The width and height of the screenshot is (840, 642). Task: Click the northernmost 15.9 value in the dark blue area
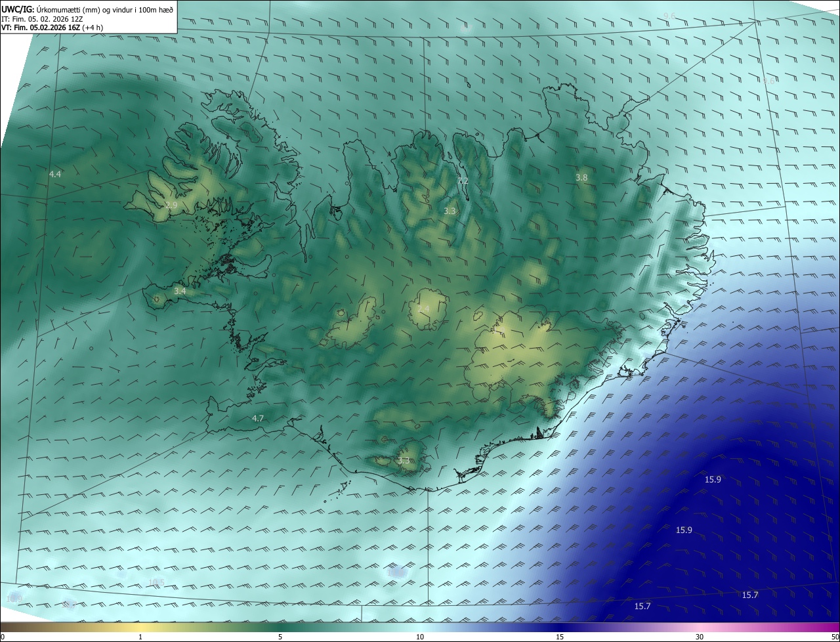click(x=713, y=479)
